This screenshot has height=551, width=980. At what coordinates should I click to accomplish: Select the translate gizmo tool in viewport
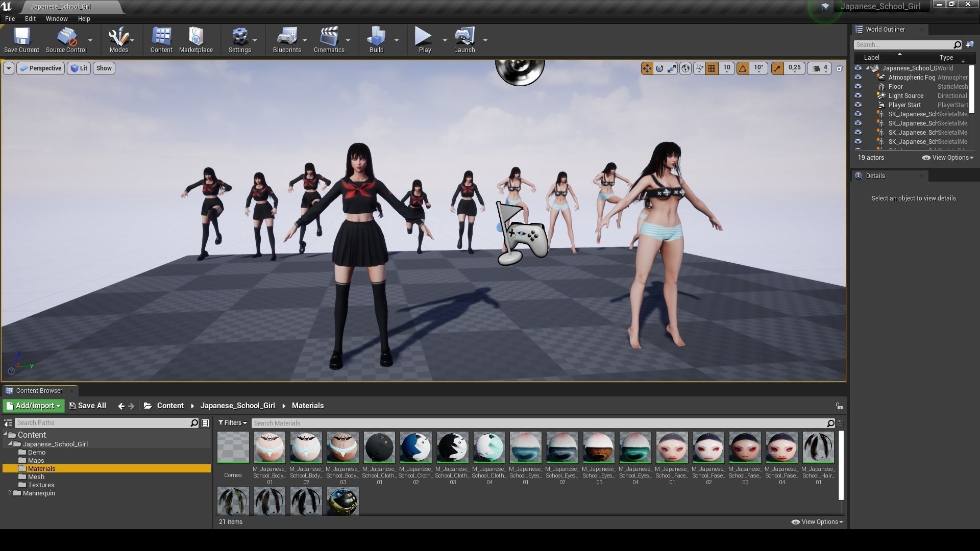[x=647, y=68]
